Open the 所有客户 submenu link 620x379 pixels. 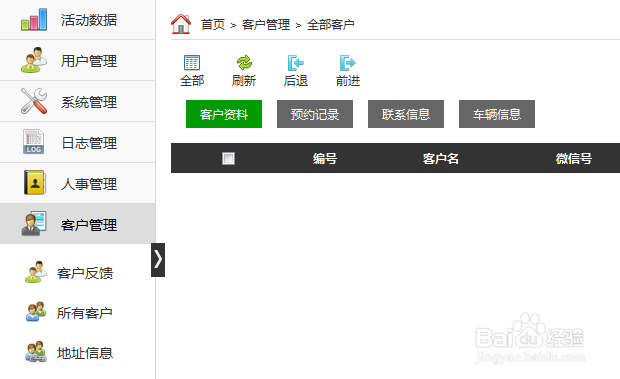tap(85, 313)
